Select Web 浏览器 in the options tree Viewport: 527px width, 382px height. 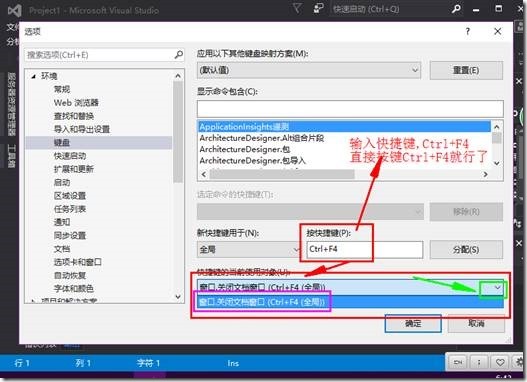[76, 102]
